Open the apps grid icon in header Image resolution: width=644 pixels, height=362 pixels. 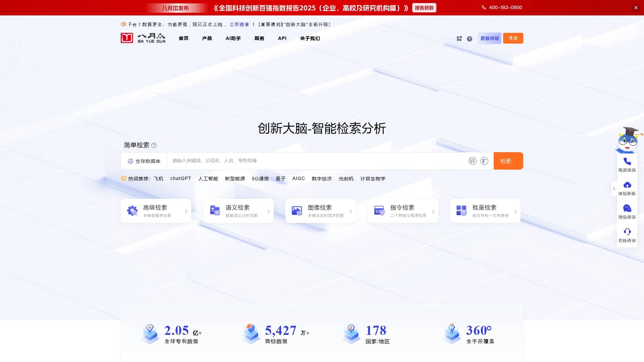click(459, 39)
